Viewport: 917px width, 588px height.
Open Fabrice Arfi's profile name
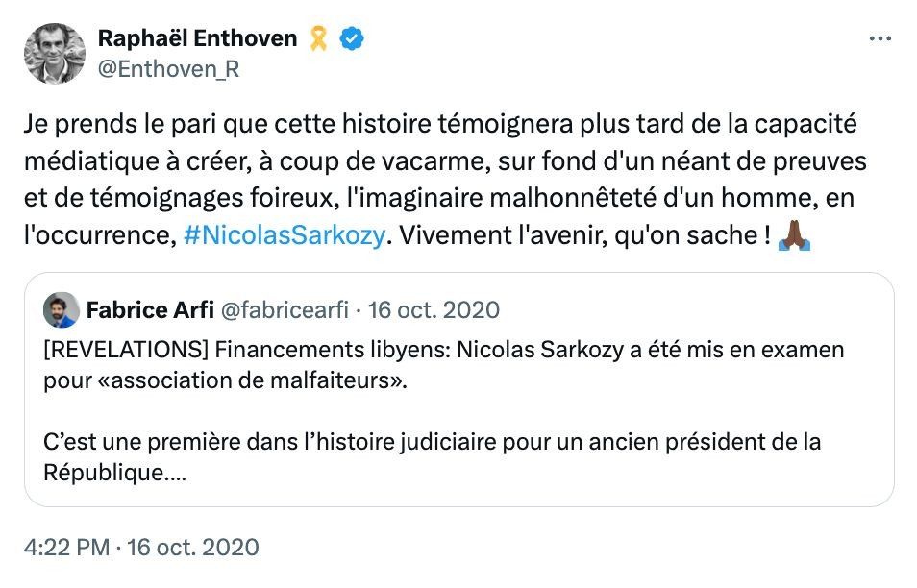click(152, 310)
